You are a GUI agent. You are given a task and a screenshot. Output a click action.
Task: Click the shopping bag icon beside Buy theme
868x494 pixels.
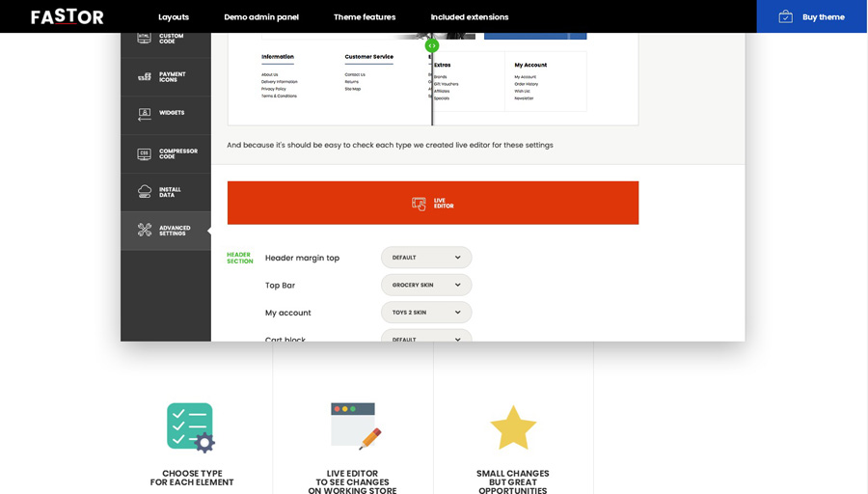(785, 16)
